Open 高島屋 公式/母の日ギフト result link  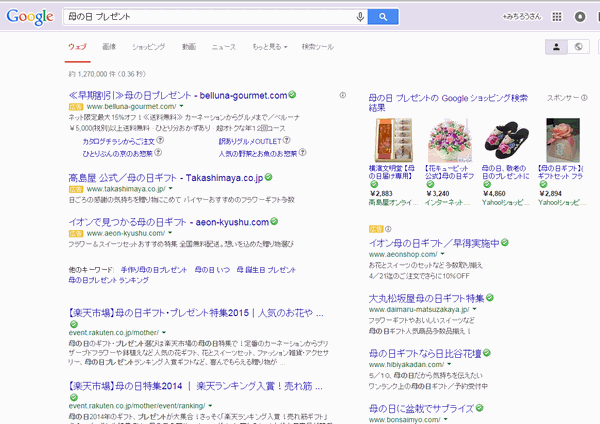pos(166,178)
